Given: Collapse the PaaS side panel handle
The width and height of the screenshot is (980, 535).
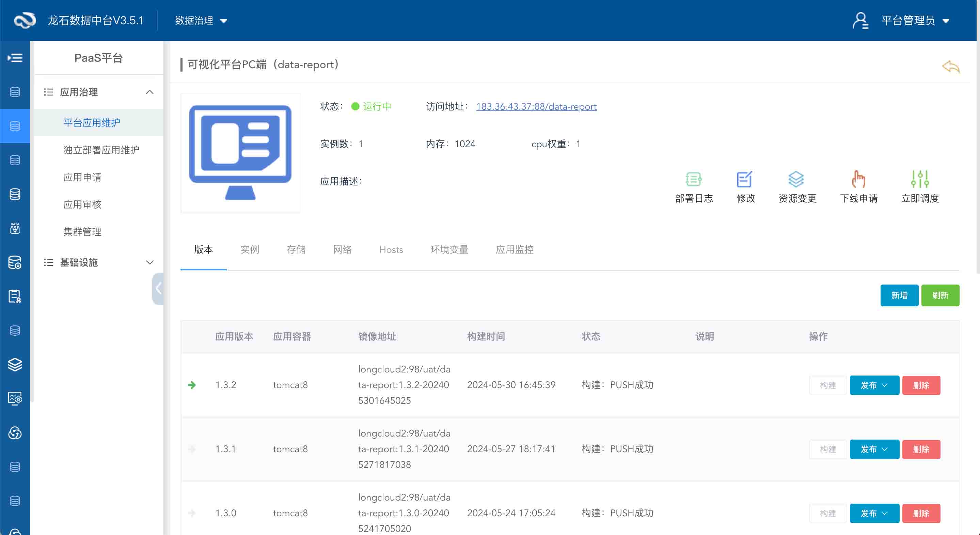Looking at the screenshot, I should pos(158,288).
